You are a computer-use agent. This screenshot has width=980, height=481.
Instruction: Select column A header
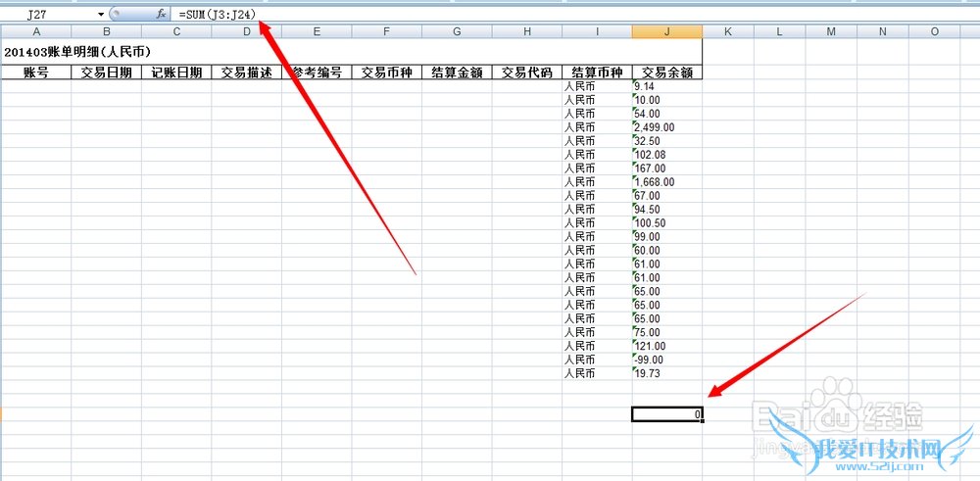click(x=36, y=32)
